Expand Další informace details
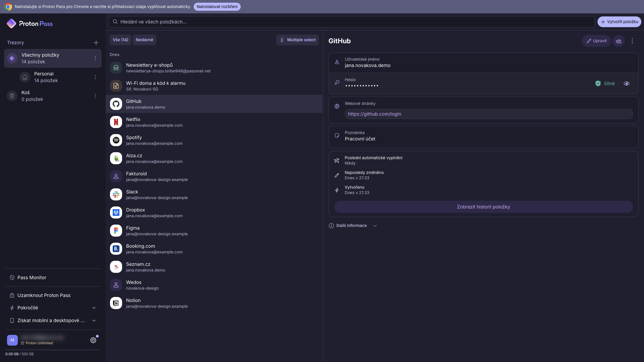Image resolution: width=644 pixels, height=362 pixels. click(x=353, y=226)
